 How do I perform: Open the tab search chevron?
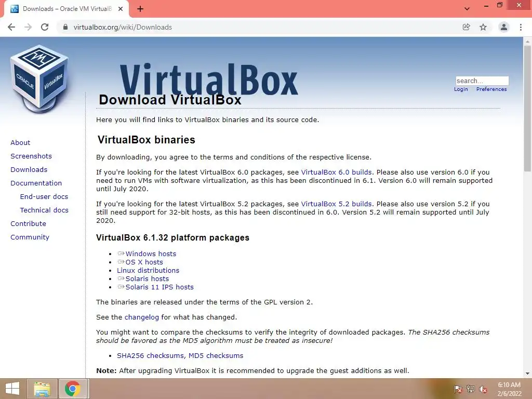tap(467, 9)
